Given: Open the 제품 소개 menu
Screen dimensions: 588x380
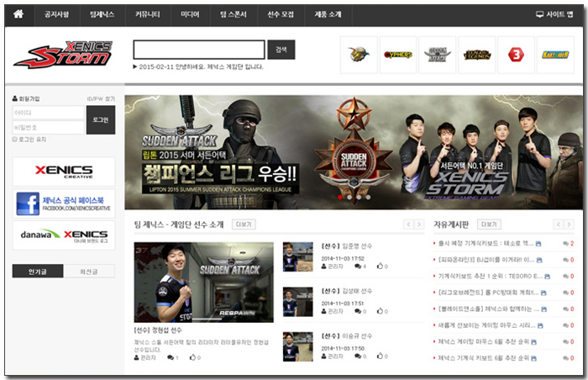Looking at the screenshot, I should 328,14.
